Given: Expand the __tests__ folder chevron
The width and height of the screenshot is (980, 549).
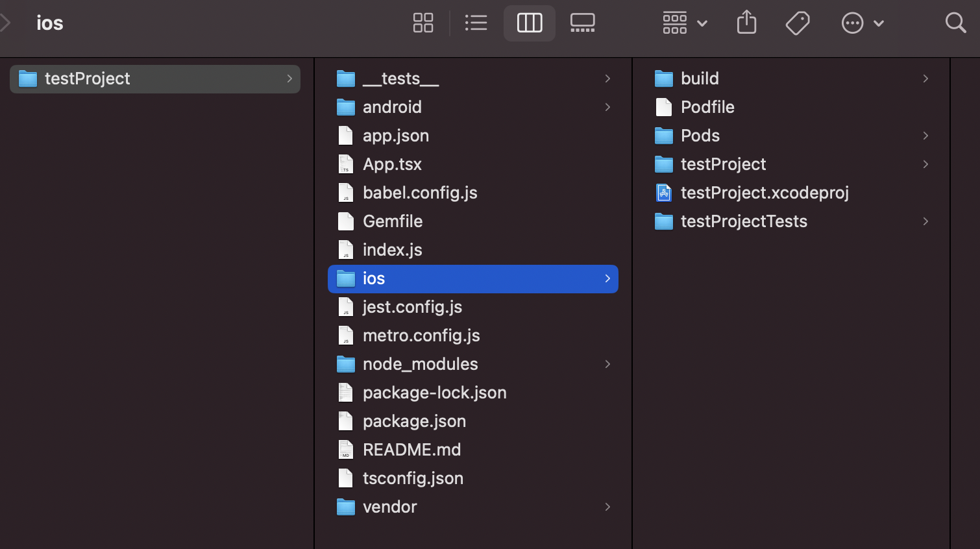Looking at the screenshot, I should tap(607, 79).
